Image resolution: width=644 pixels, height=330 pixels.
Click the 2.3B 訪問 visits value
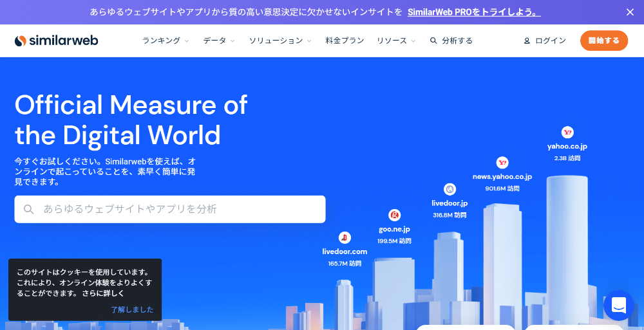point(567,158)
